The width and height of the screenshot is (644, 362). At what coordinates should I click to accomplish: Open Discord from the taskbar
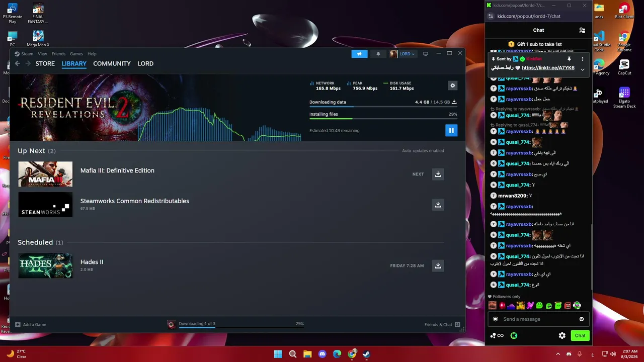323,354
